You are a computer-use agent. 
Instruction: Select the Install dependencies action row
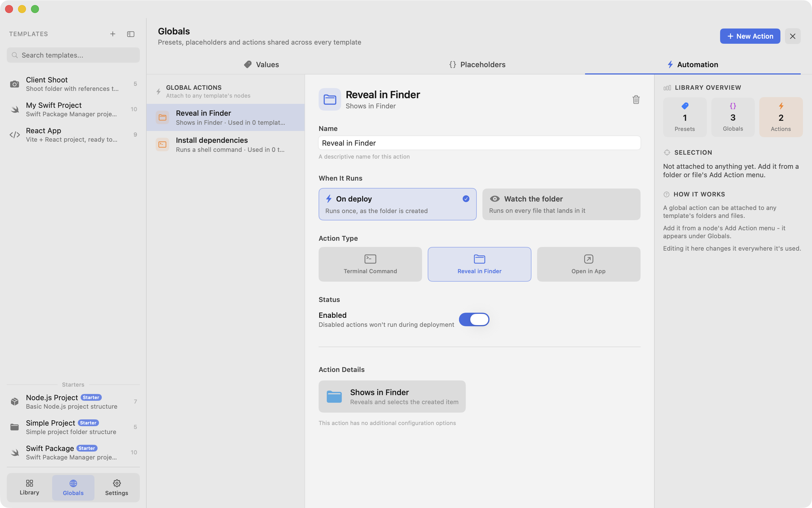(226, 144)
